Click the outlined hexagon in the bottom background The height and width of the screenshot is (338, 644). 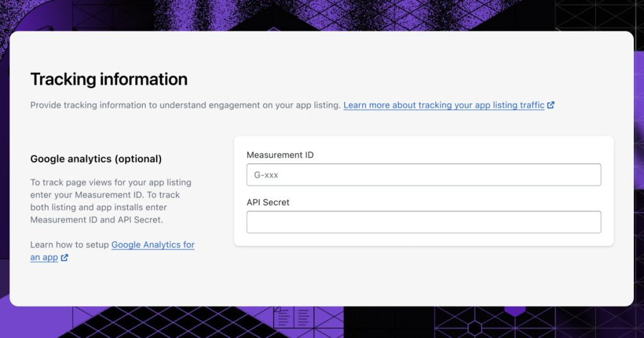point(475,328)
